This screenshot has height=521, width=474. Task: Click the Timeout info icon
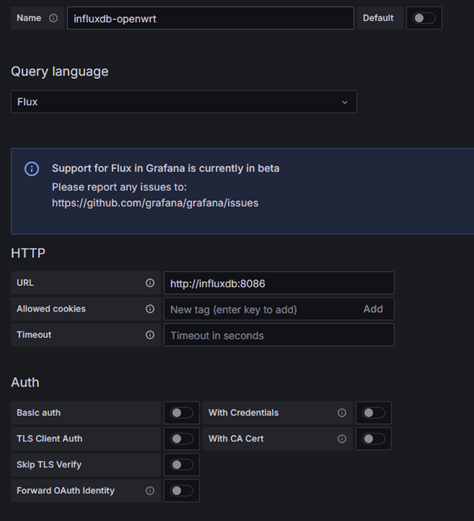tap(150, 335)
